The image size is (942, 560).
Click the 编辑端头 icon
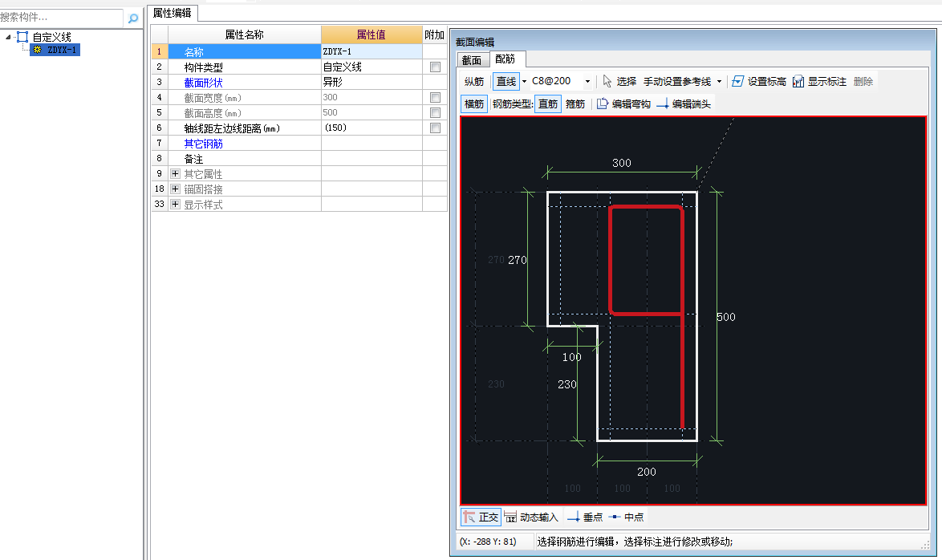pyautogui.click(x=663, y=104)
